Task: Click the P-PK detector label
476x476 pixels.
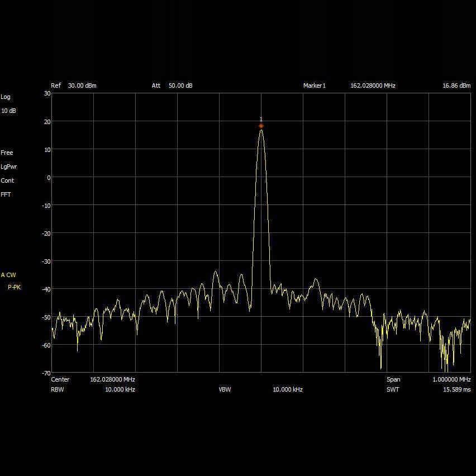Action: 14,287
